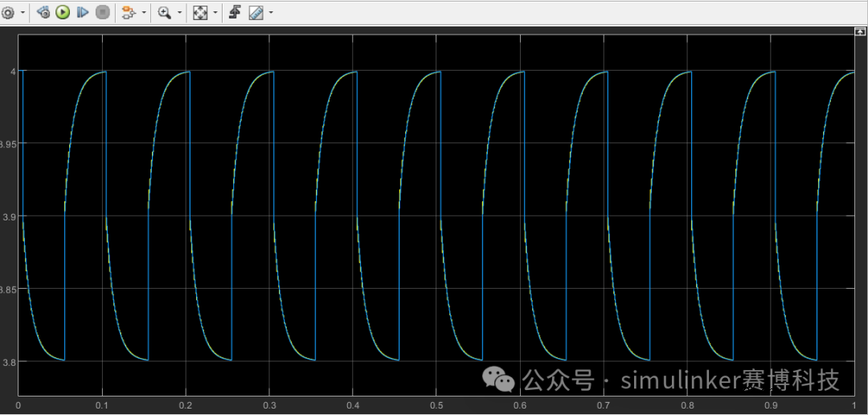Screen dimensions: 868x415
Task: Enable Cursor Measurements ruler icon
Action: tap(256, 13)
